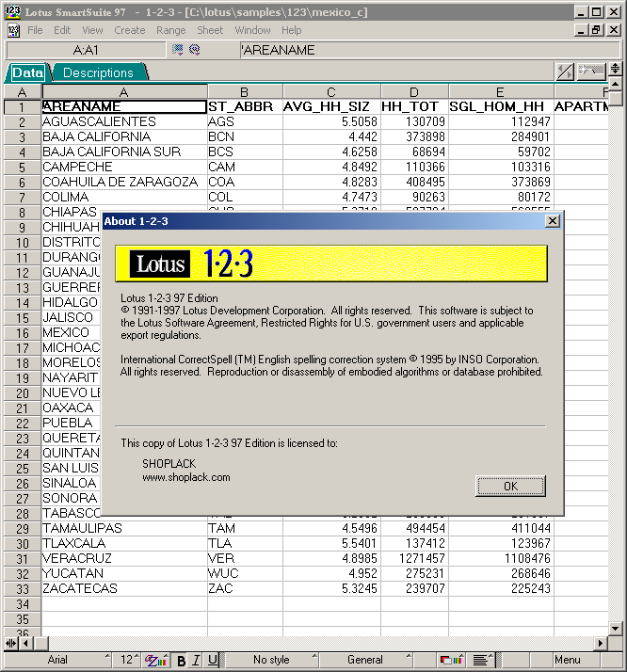
Task: Select column E header
Action: 501,91
